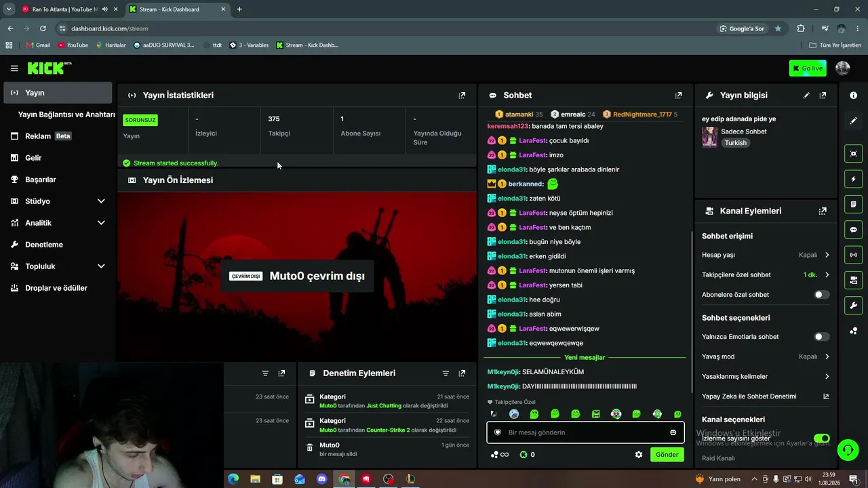Open Yasaklanmış kelimeler settings
Image resolution: width=868 pixels, height=488 pixels.
(x=766, y=377)
